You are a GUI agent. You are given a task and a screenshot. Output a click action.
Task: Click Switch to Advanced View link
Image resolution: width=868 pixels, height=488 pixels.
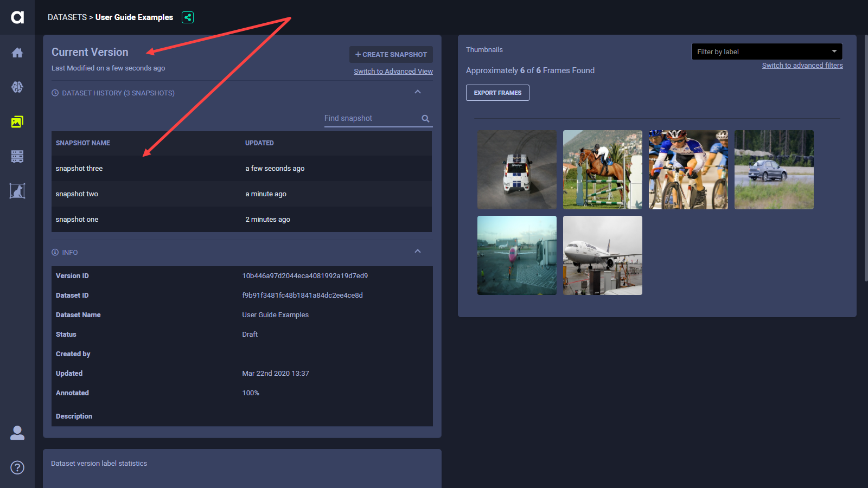click(x=393, y=72)
